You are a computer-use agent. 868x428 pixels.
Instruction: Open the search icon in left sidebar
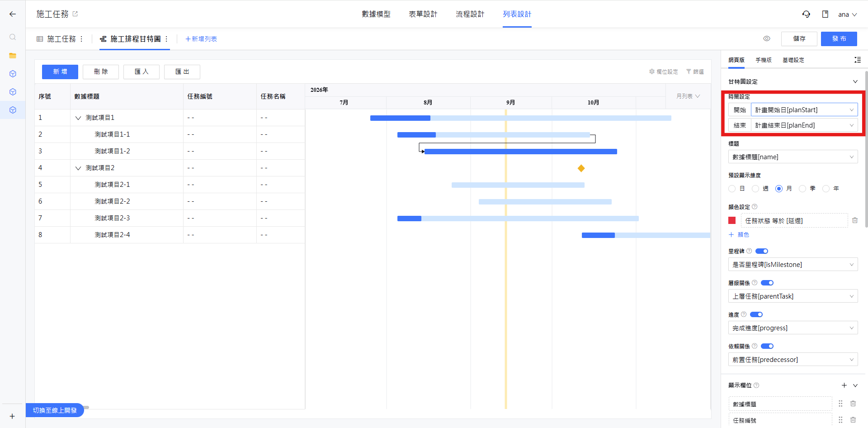(x=13, y=37)
